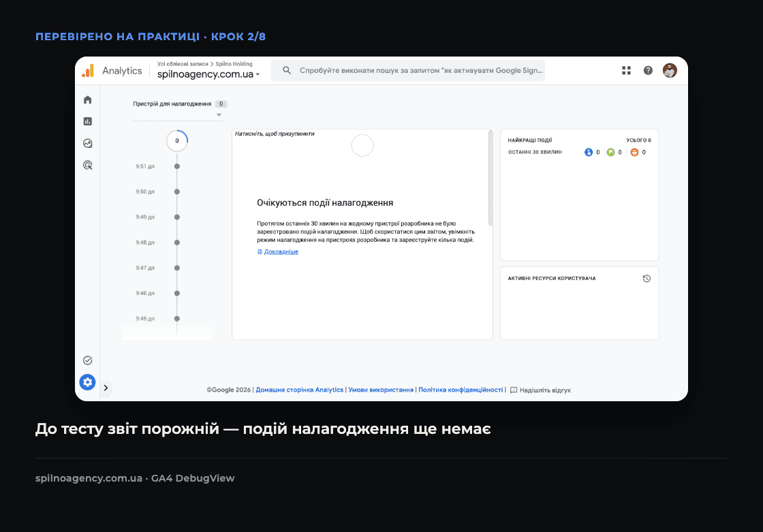This screenshot has width=763, height=532.
Task: Click 'Надішліть відгук' feedback button
Action: pyautogui.click(x=540, y=390)
